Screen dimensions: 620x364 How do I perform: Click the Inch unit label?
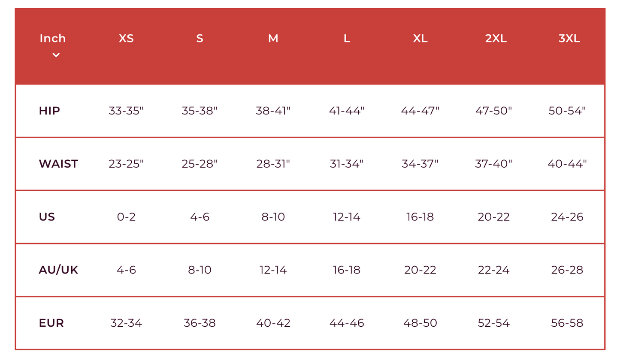52,39
